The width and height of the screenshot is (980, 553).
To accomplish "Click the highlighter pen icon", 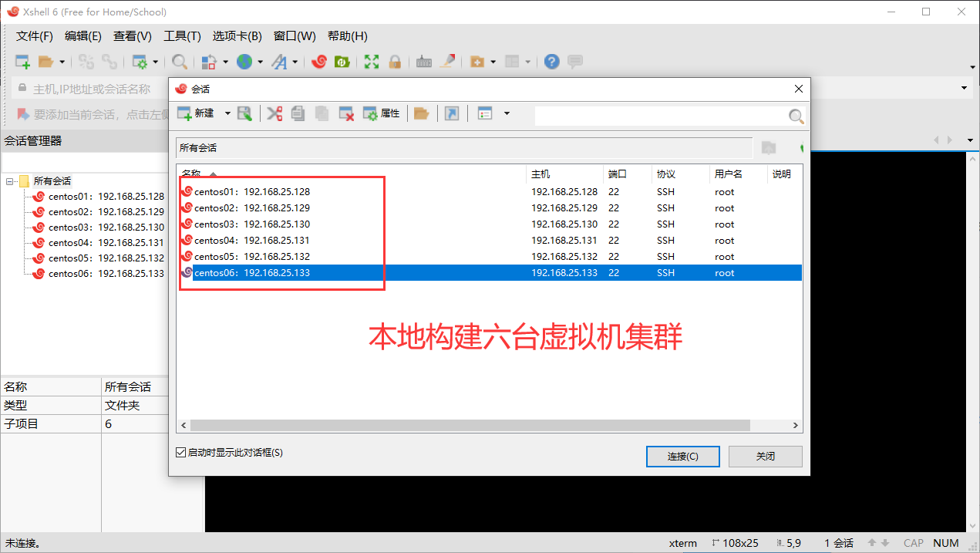I will (x=448, y=62).
